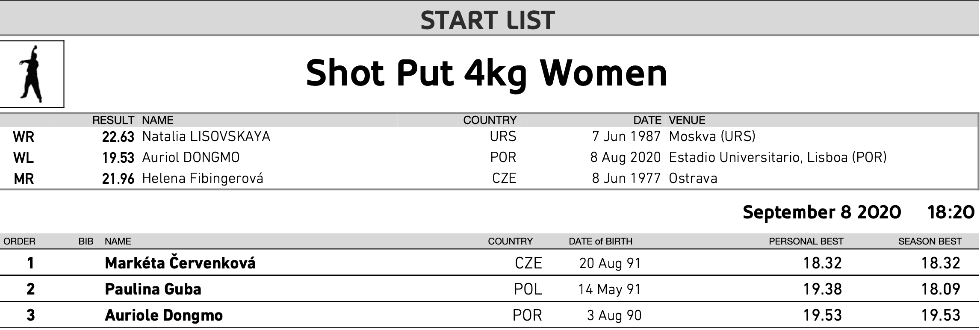Click the ORDER column header

(19, 241)
